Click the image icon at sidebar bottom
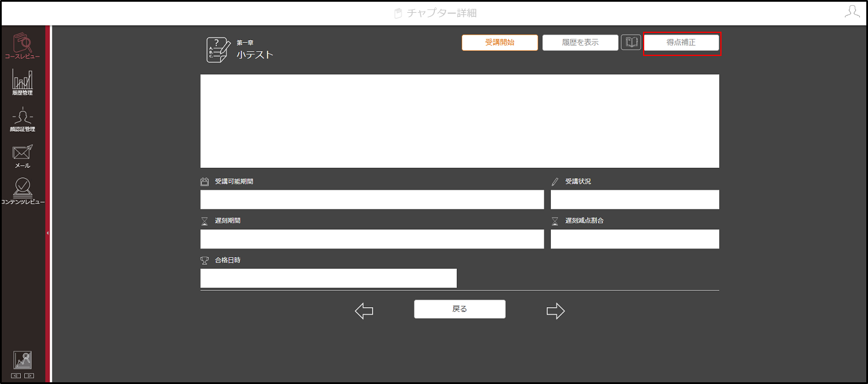Viewport: 868px width, 384px height. 22,360
